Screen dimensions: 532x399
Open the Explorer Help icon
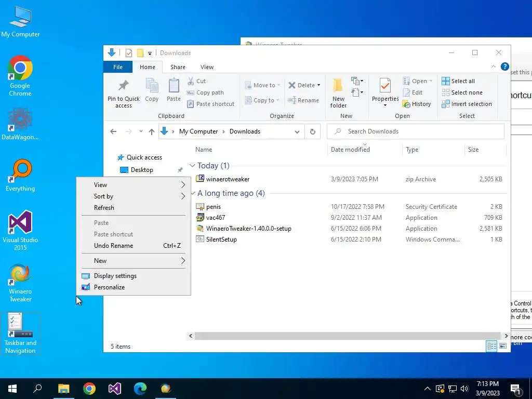click(505, 67)
